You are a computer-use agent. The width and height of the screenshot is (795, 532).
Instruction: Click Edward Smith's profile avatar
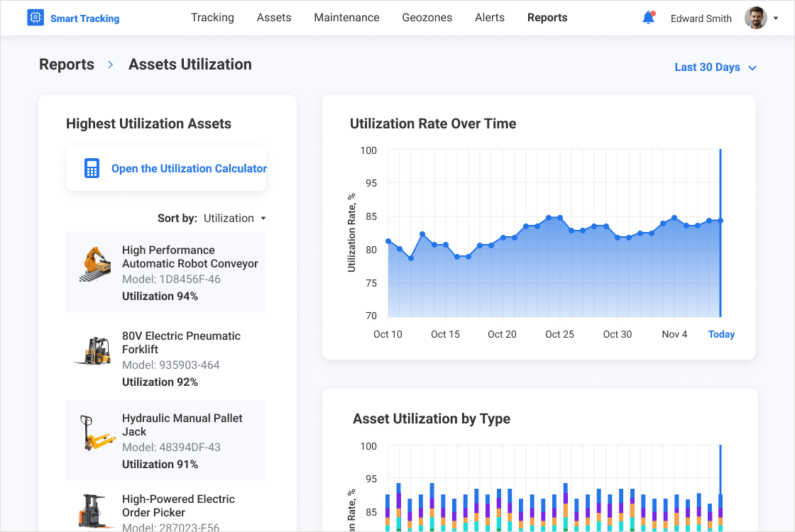coord(755,18)
